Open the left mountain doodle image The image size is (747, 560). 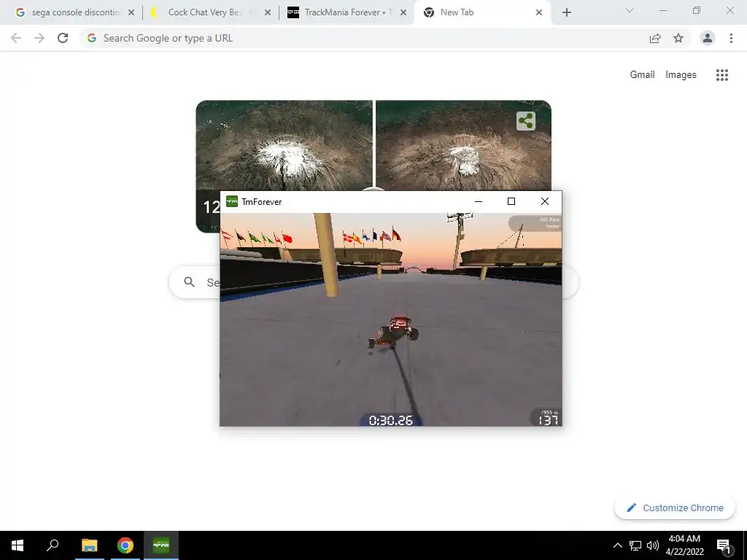point(285,145)
